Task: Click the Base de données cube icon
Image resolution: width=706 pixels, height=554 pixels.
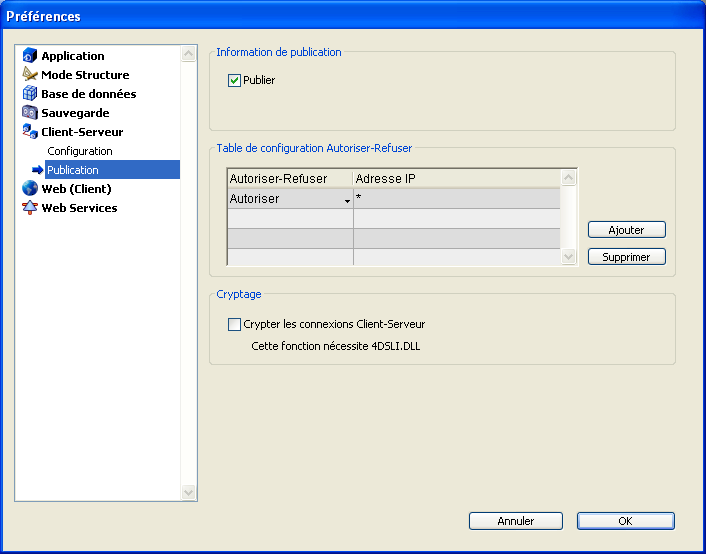Action: pos(29,94)
